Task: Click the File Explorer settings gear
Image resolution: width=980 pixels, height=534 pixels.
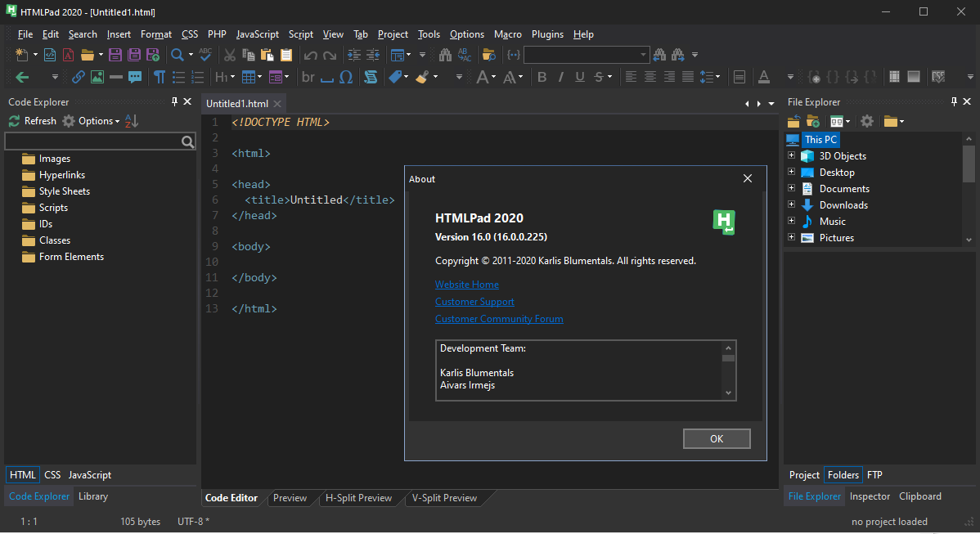Action: coord(867,121)
